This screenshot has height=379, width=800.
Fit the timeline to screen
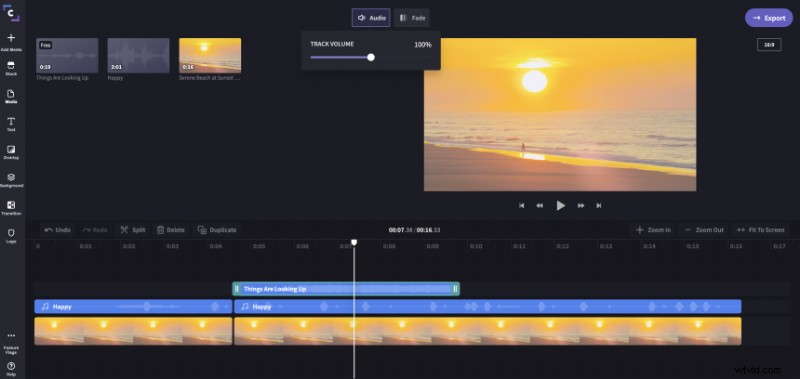760,230
